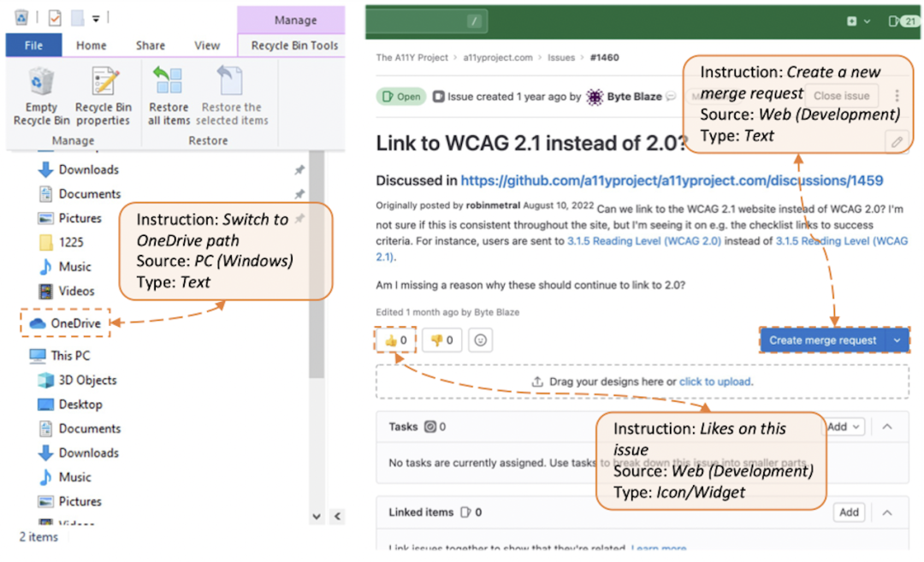Image resolution: width=924 pixels, height=562 pixels.
Task: Switch to the Home ribbon tab
Action: pyautogui.click(x=92, y=45)
